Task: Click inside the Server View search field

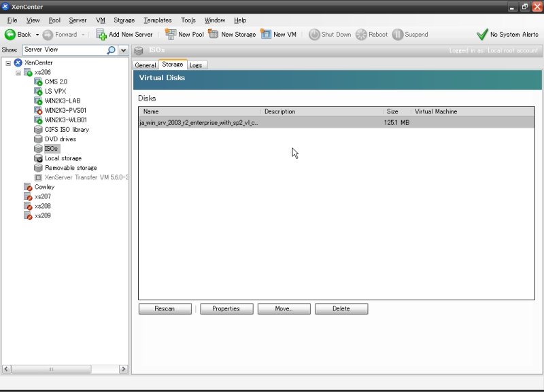Action: 65,50
